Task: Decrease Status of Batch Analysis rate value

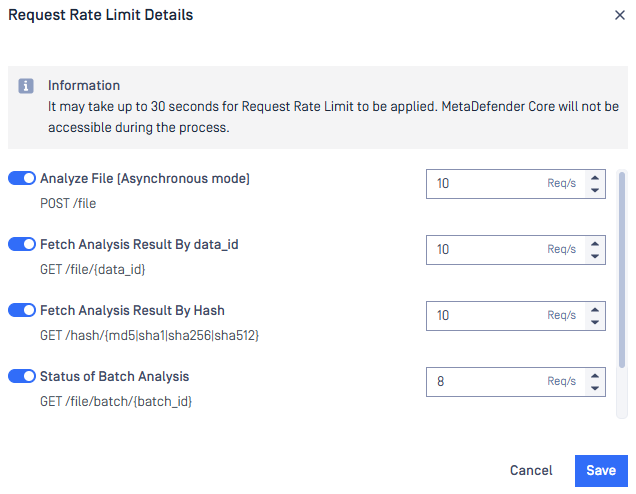Action: pyautogui.click(x=594, y=388)
